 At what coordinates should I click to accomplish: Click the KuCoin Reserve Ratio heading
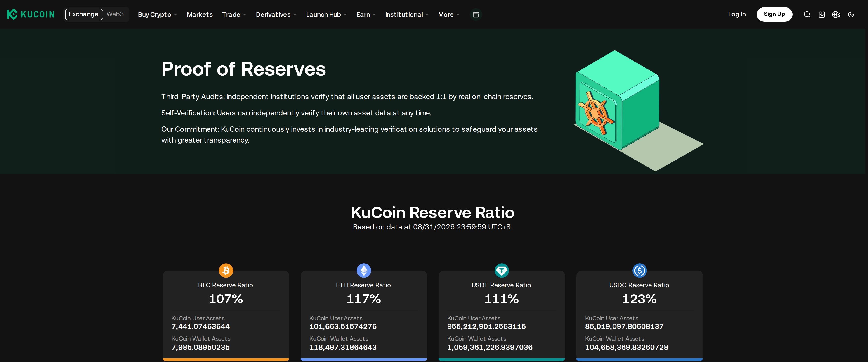point(432,212)
